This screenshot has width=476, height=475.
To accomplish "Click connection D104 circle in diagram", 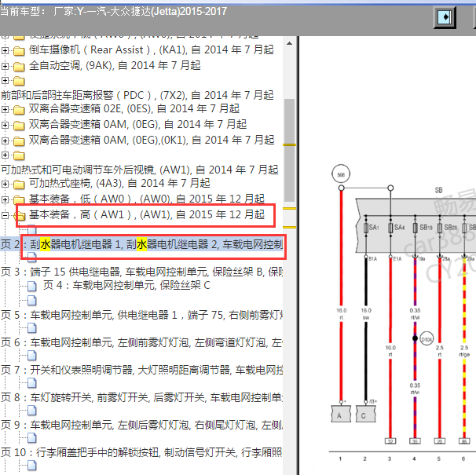I will [427, 339].
